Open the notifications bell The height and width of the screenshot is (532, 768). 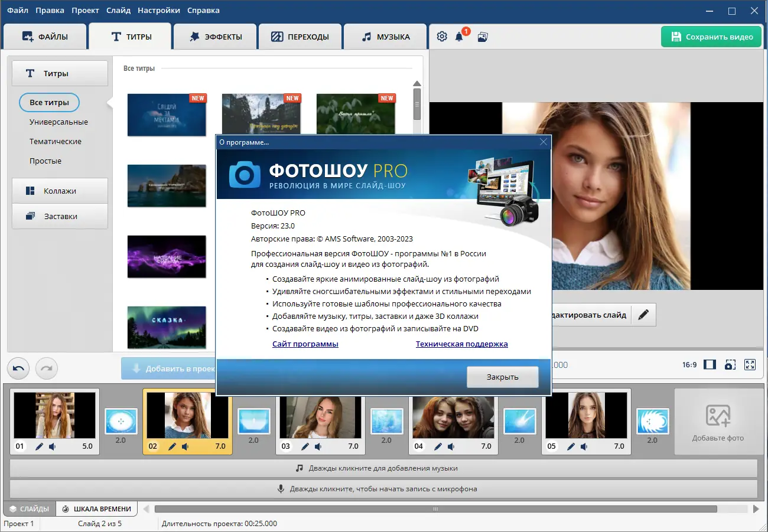(459, 37)
